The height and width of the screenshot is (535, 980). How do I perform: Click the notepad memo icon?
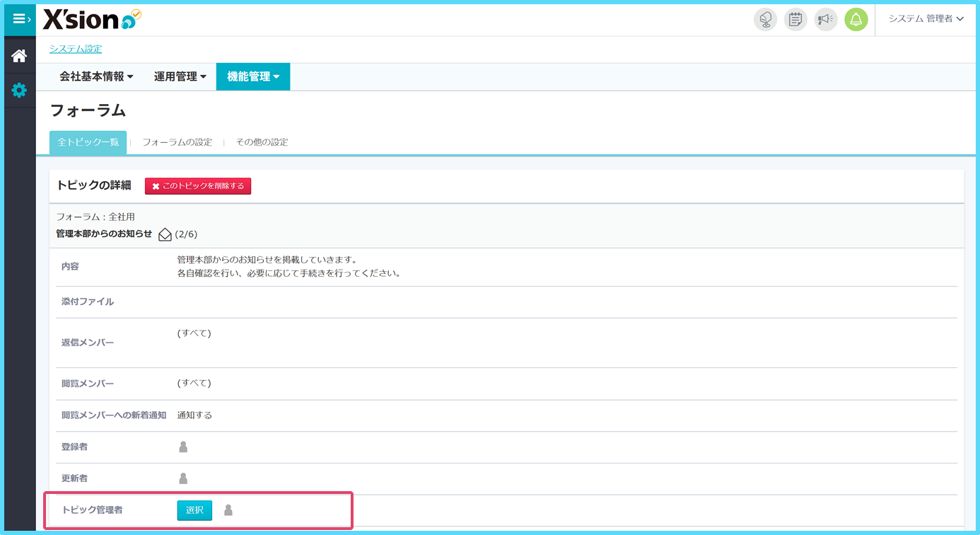tap(795, 19)
